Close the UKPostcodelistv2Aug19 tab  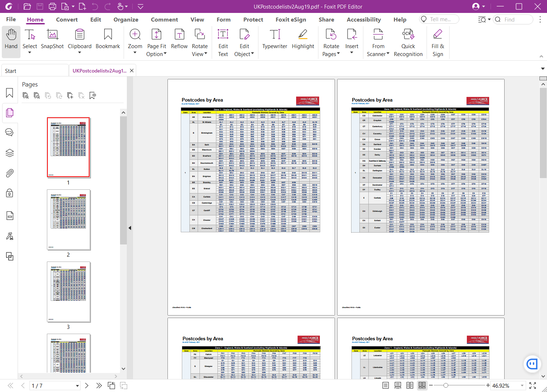pyautogui.click(x=132, y=71)
